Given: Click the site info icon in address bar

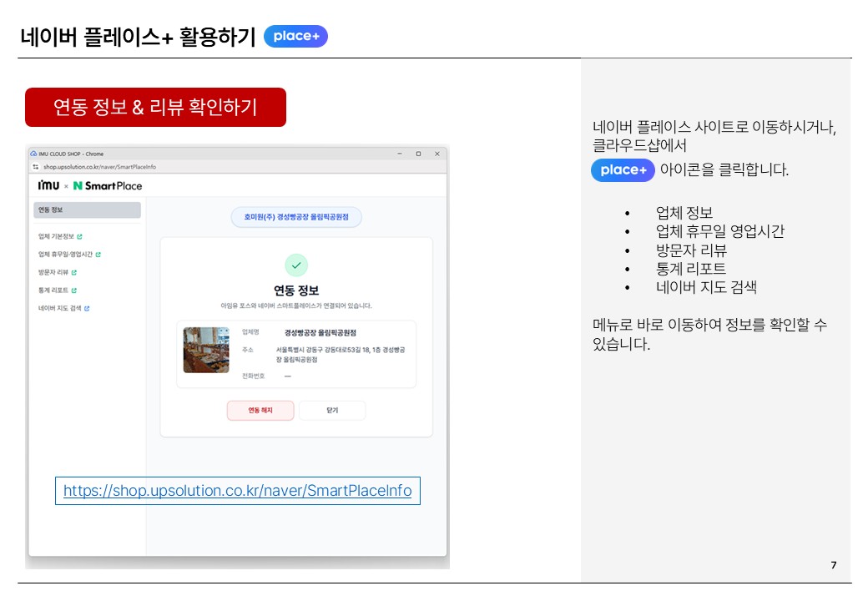Looking at the screenshot, I should coord(35,168).
